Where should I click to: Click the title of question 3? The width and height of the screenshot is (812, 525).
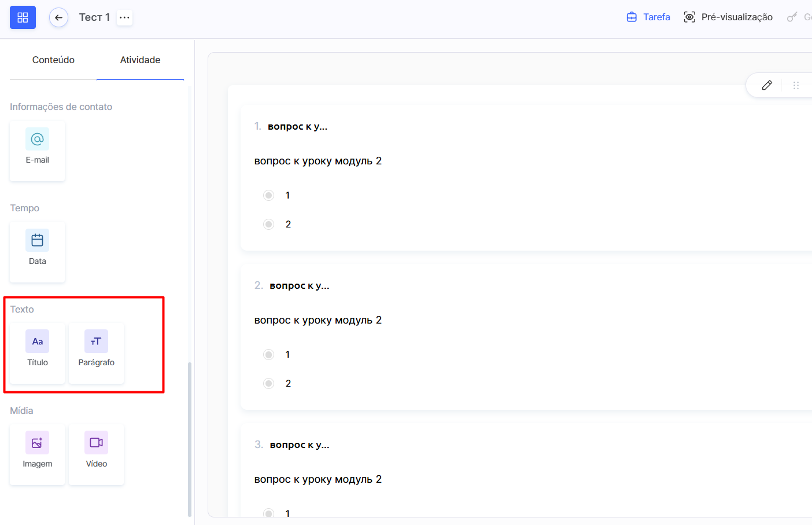pyautogui.click(x=299, y=445)
